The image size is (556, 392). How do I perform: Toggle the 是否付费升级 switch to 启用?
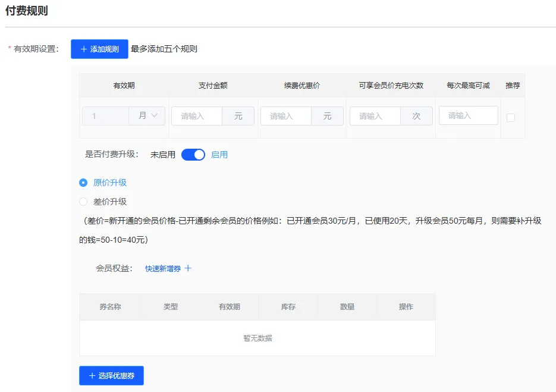click(192, 153)
